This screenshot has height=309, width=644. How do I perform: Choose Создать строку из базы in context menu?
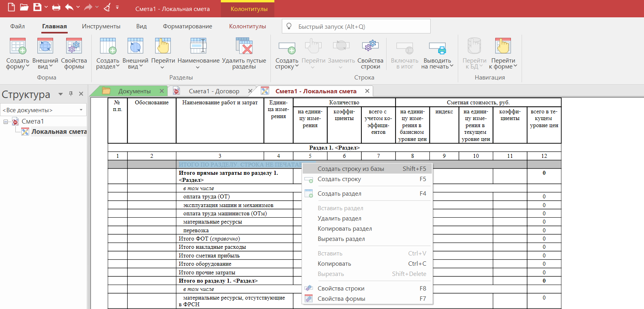tap(367, 169)
